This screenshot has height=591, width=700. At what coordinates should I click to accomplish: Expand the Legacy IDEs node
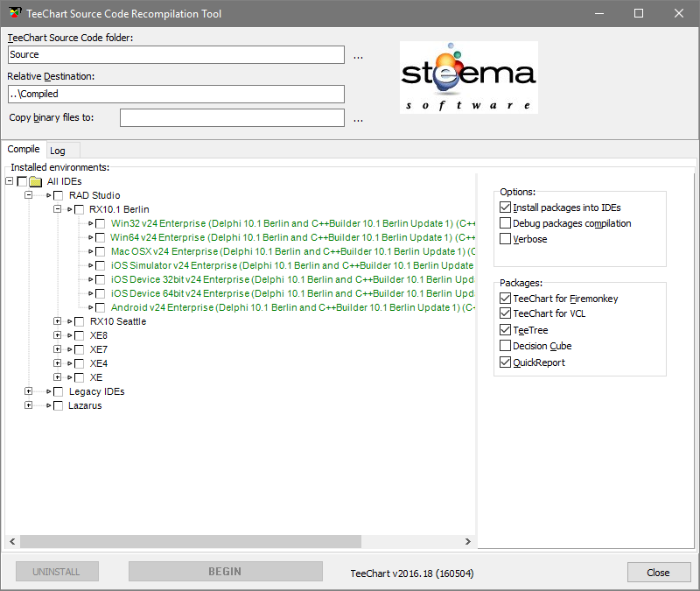29,391
